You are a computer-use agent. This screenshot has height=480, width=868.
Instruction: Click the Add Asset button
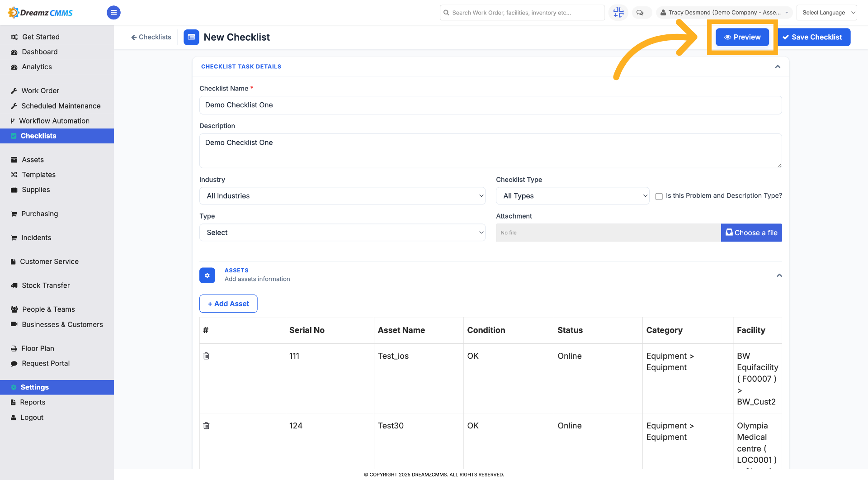coord(228,304)
